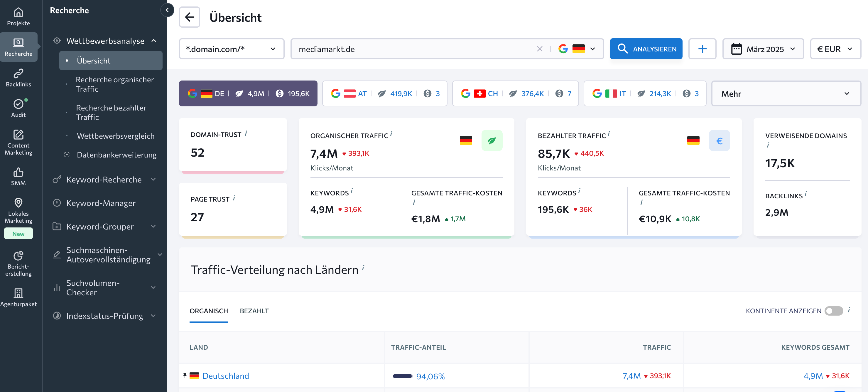The image size is (868, 392).
Task: Open Content Marketing sidebar icon
Action: 18,135
